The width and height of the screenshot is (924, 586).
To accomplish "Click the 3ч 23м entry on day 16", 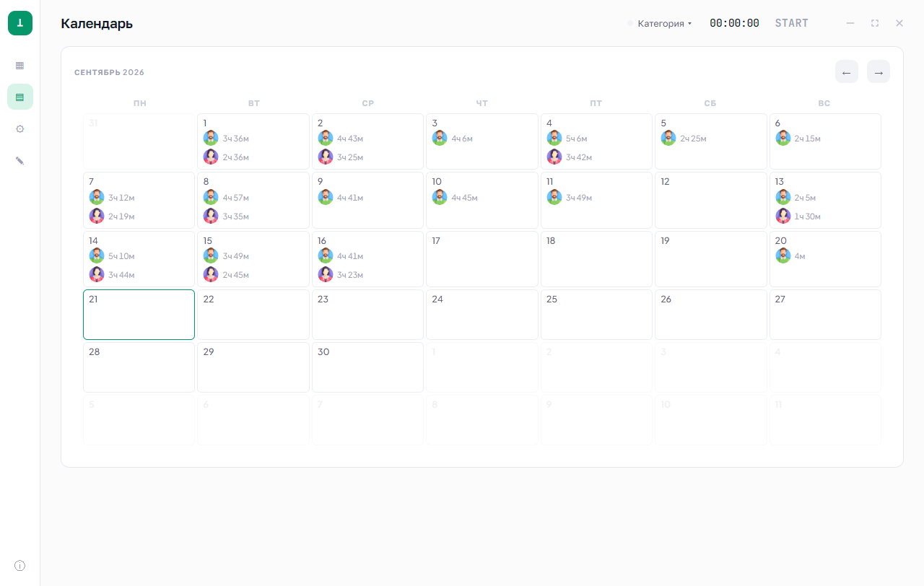I will (x=350, y=275).
